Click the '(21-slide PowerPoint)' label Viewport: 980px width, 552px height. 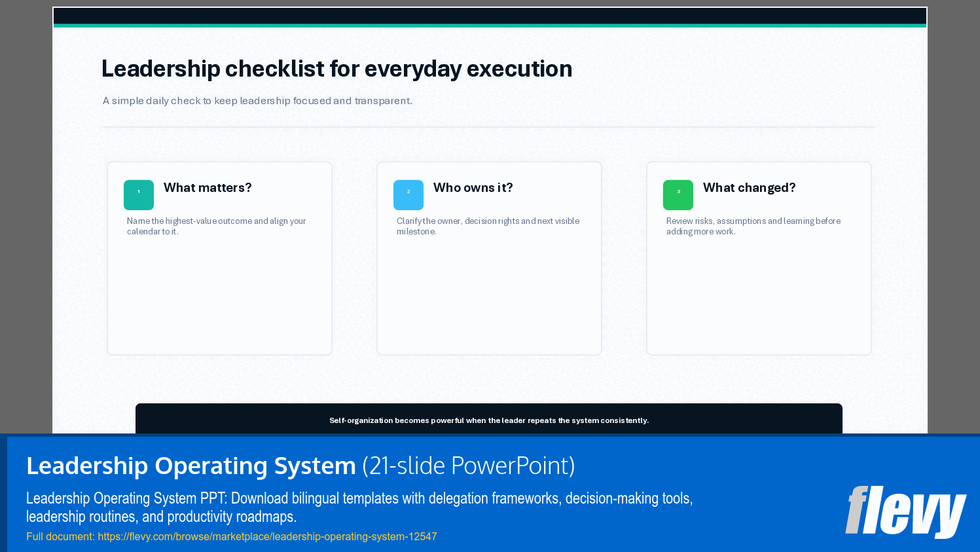[x=469, y=466]
